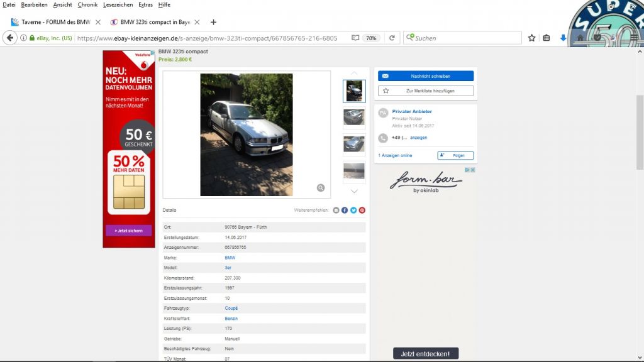The image size is (644, 362).
Task: Close the Taverne FORUM des BMW tab
Action: tap(97, 22)
